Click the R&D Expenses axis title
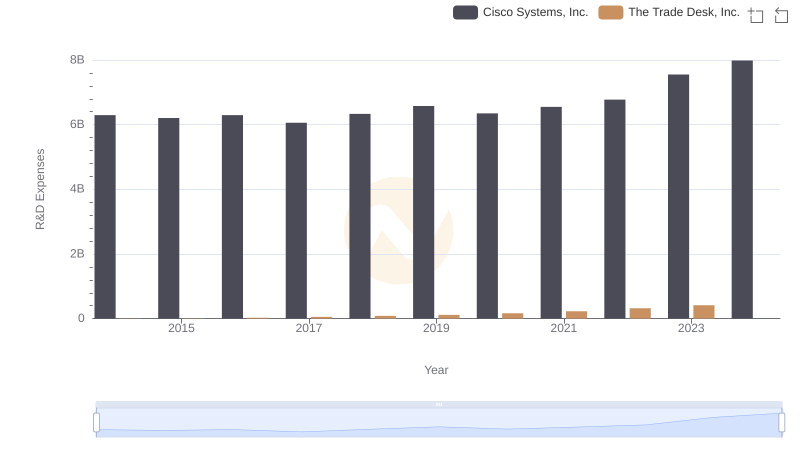 coord(40,189)
